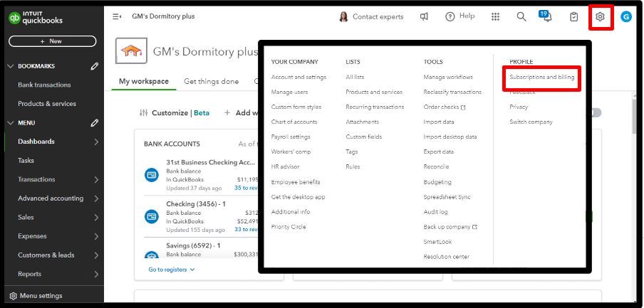Open Attachments list

[x=362, y=122]
